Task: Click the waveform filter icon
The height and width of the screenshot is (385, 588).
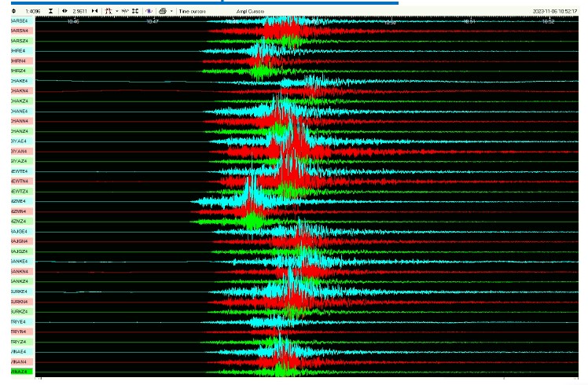Action: [124, 11]
